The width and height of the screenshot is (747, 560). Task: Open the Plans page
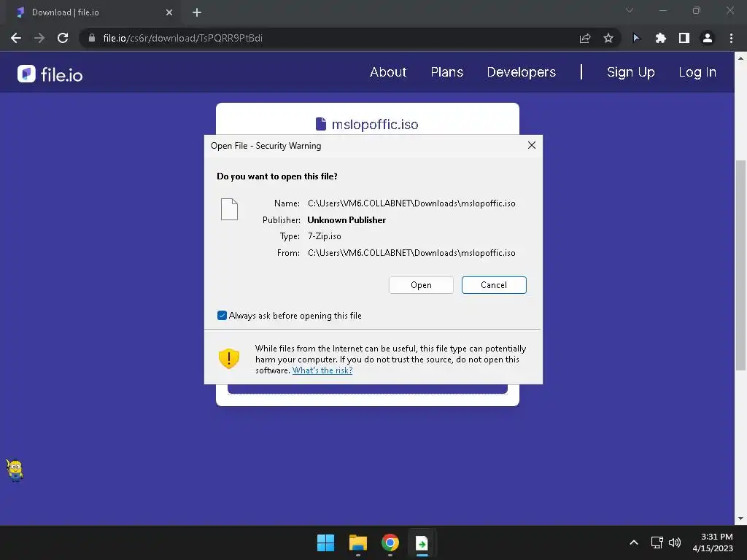pos(447,72)
